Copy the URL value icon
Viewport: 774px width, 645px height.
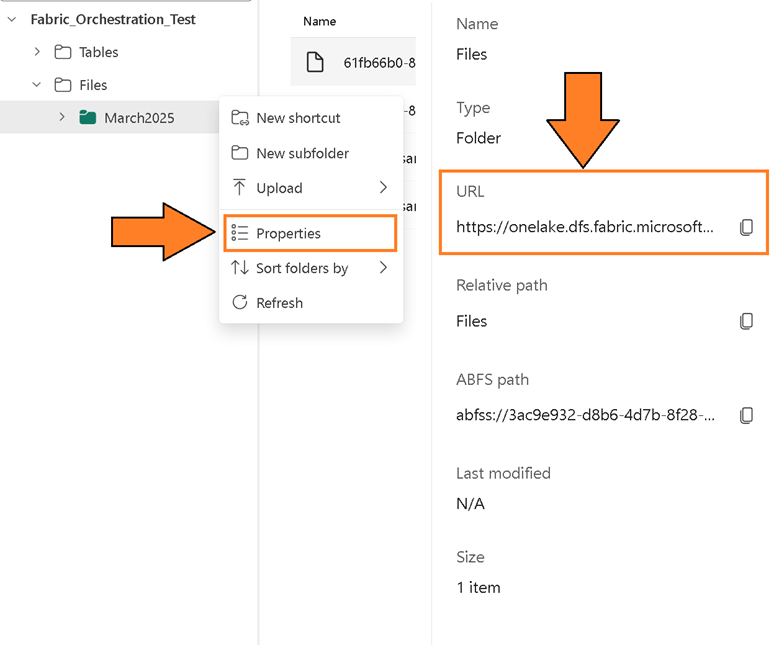click(x=746, y=227)
